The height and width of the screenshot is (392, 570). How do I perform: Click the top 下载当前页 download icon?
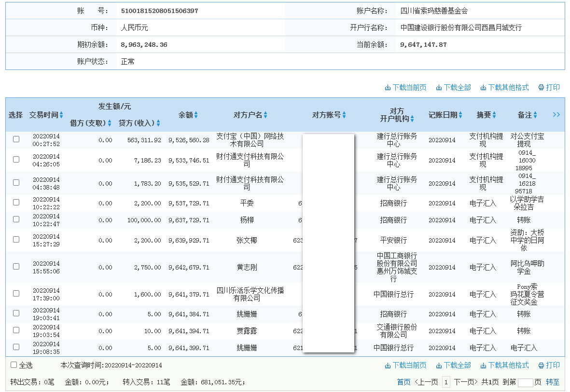(388, 88)
